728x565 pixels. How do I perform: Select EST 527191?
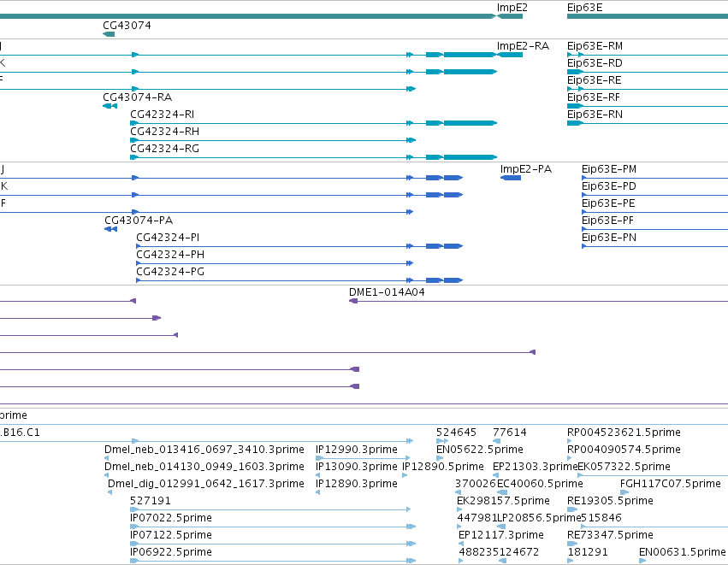[x=151, y=502]
